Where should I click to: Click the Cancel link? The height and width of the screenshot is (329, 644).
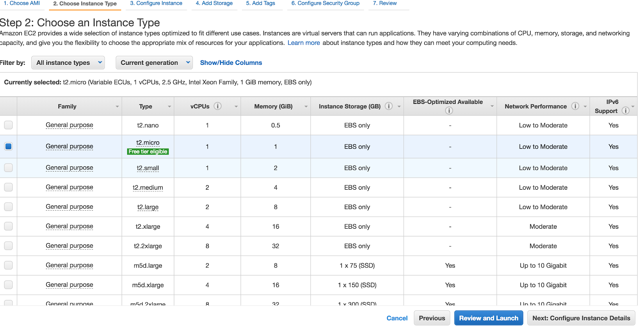point(397,318)
